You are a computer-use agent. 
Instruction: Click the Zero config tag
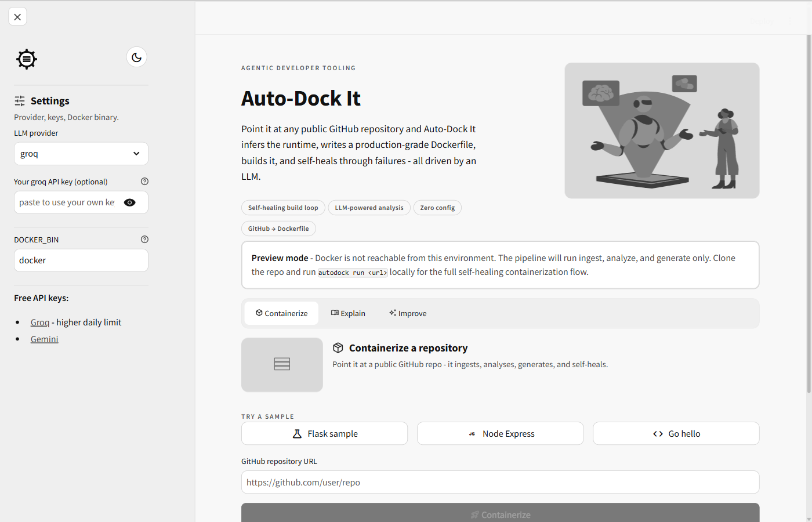(x=437, y=208)
